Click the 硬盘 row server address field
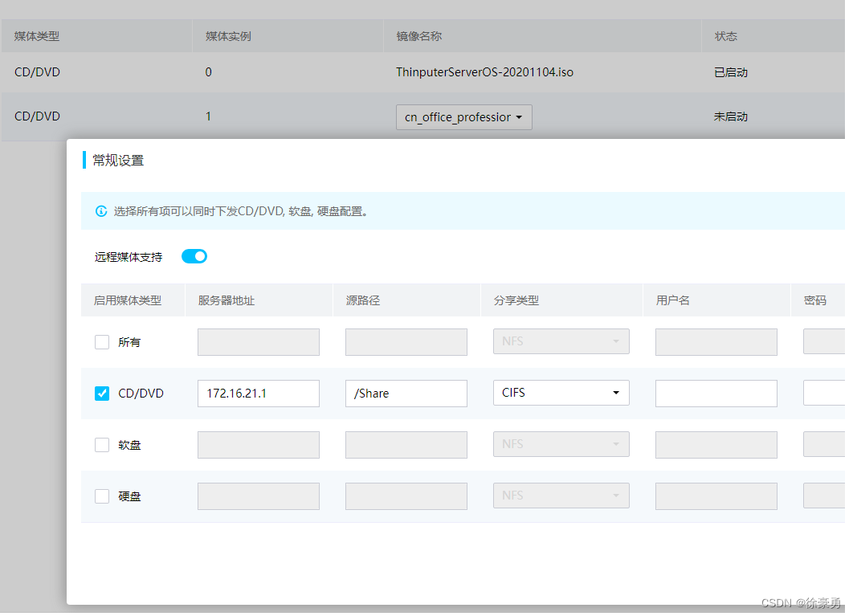 tap(259, 496)
